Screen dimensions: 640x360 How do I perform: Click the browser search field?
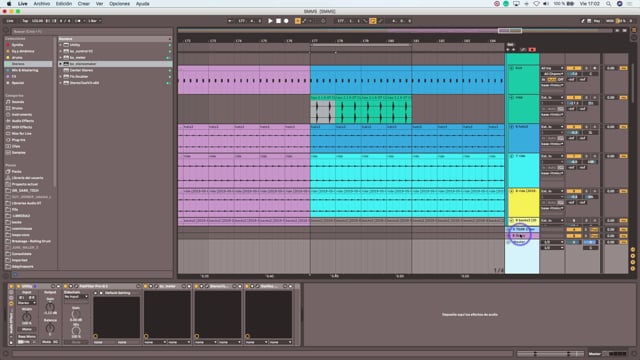point(92,31)
